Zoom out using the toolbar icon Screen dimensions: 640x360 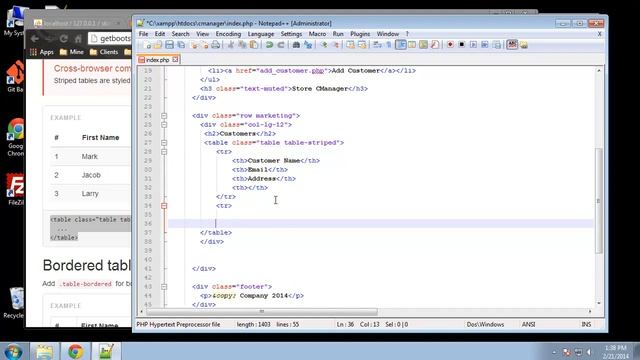tap(336, 45)
